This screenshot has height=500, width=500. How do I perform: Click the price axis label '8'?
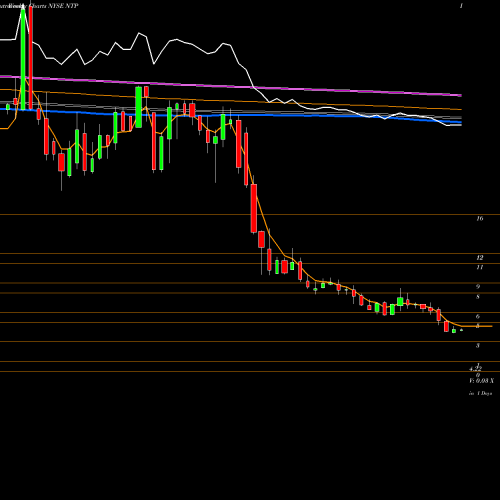478,297
